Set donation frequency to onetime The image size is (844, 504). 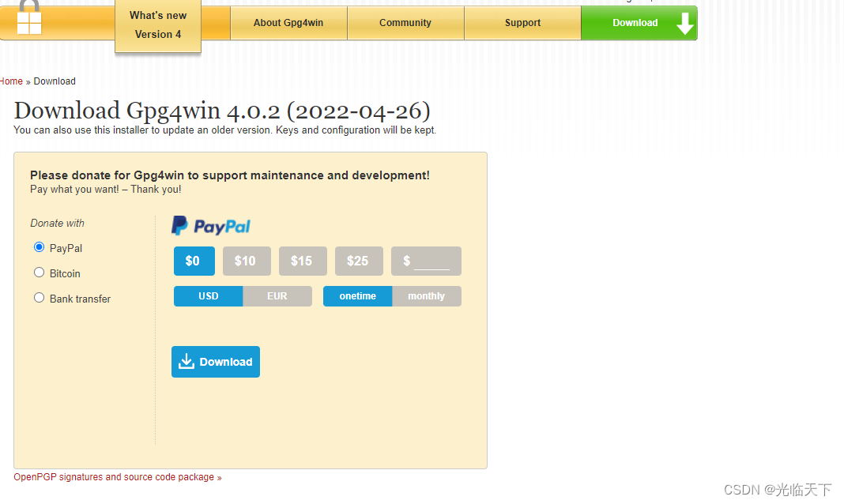click(357, 296)
